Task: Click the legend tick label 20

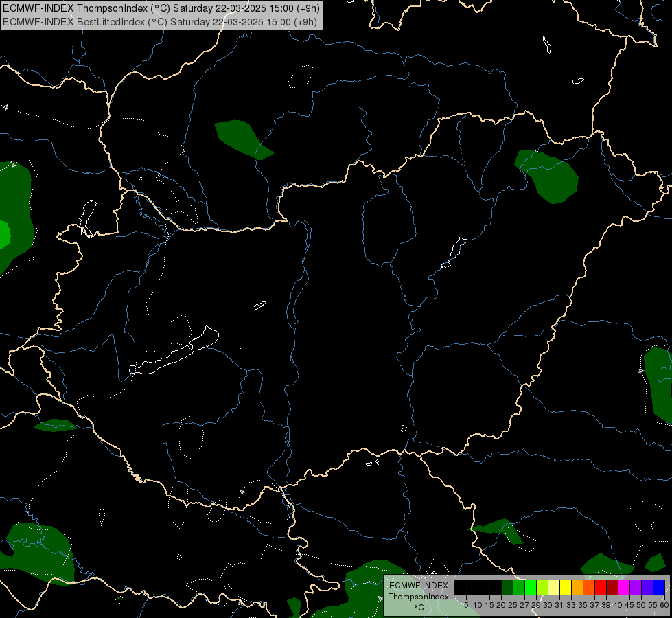Action: tap(501, 605)
